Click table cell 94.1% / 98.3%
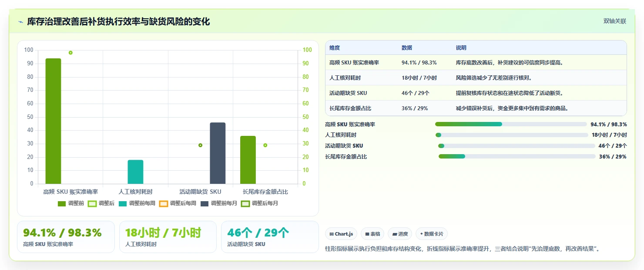The image size is (644, 270). point(419,63)
